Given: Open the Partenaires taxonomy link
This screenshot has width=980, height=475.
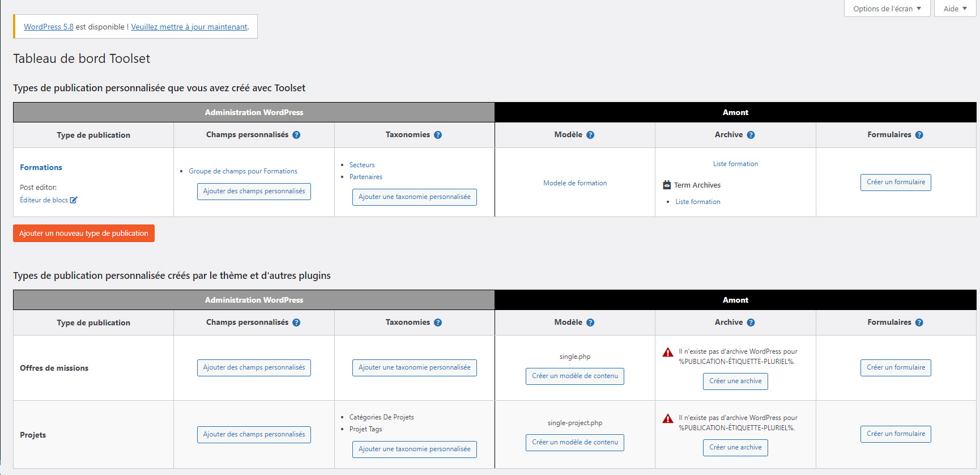Looking at the screenshot, I should pyautogui.click(x=366, y=177).
